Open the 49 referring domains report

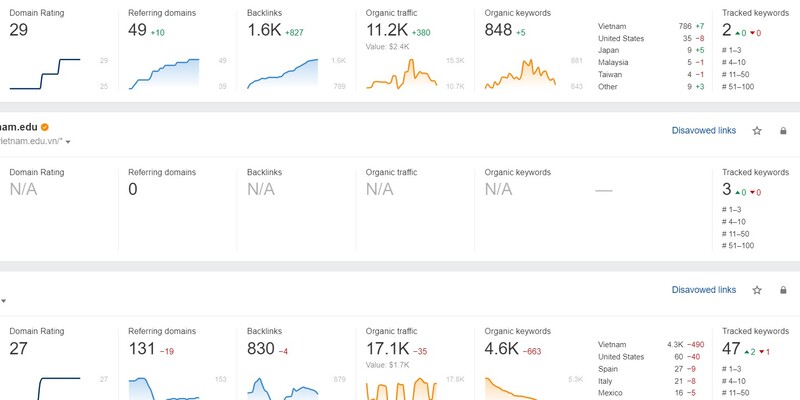tap(138, 30)
